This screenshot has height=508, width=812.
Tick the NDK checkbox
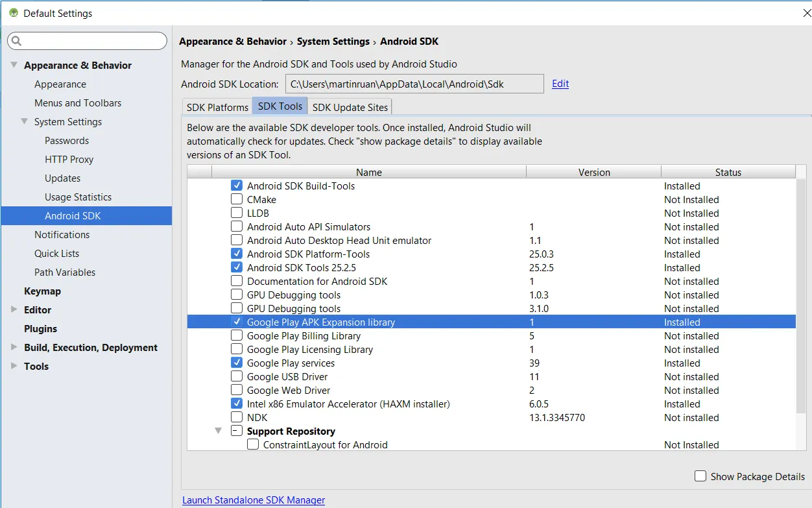(x=237, y=418)
